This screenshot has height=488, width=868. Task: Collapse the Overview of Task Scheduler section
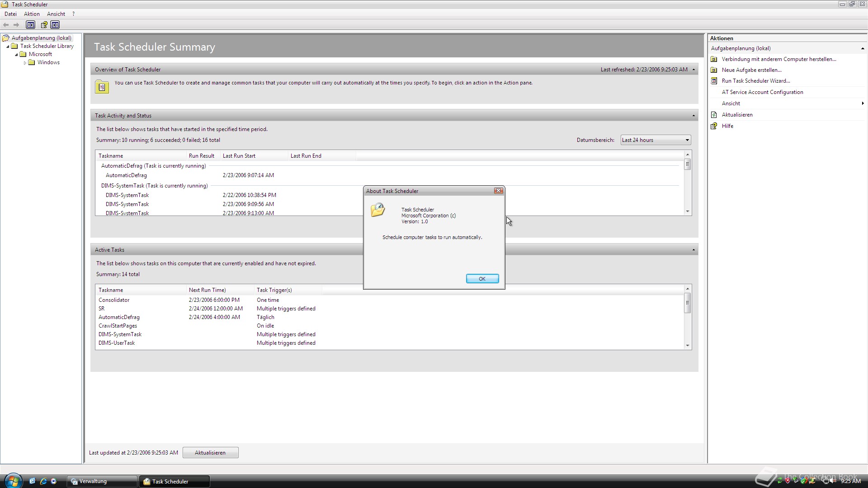click(x=693, y=70)
